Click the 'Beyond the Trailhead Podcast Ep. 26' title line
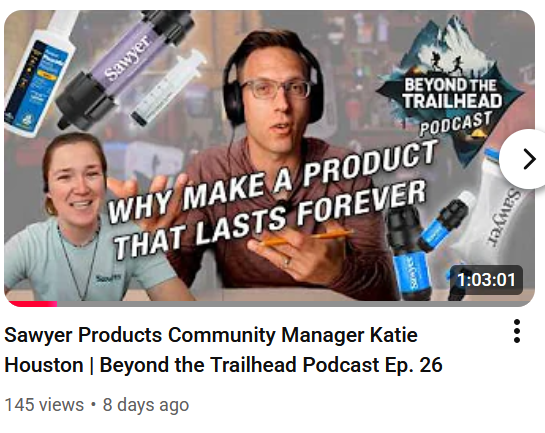The width and height of the screenshot is (545, 433). [x=271, y=365]
